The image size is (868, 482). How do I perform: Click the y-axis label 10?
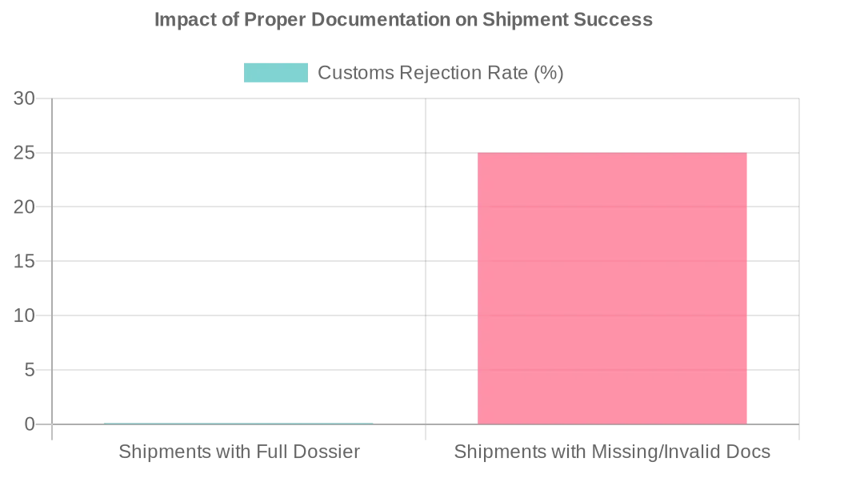click(24, 315)
